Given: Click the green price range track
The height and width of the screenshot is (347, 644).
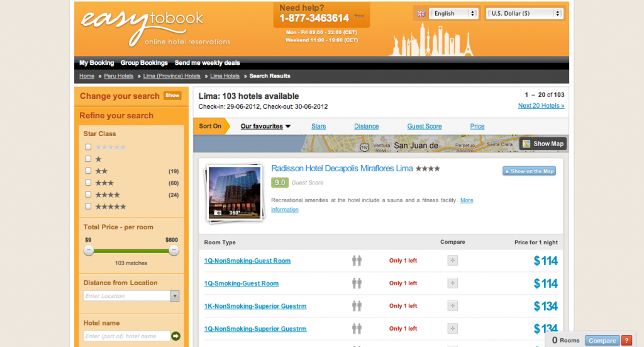Looking at the screenshot, I should click(131, 251).
